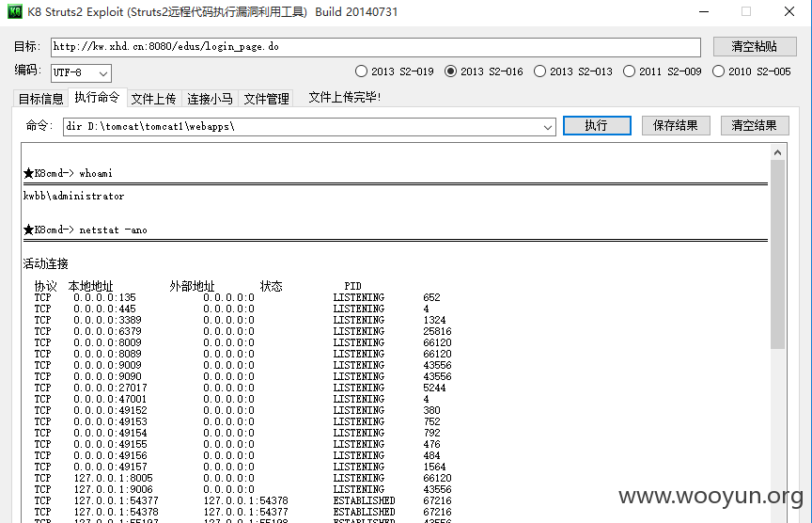Click the vertical scrollbar thumb in results
Image resolution: width=812 pixels, height=523 pixels.
click(777, 254)
